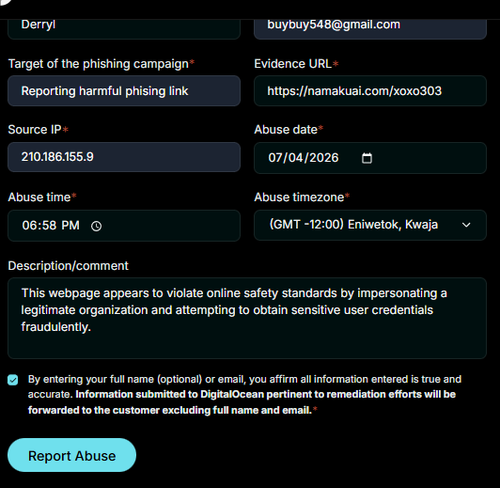500x488 pixels.
Task: Click the 'Description/comment' label
Action: [68, 266]
